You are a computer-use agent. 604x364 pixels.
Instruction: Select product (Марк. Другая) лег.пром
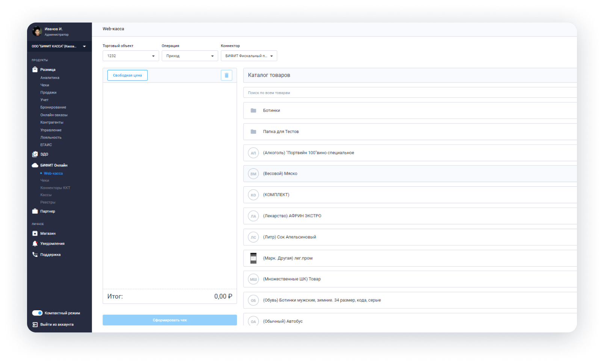[410, 258]
